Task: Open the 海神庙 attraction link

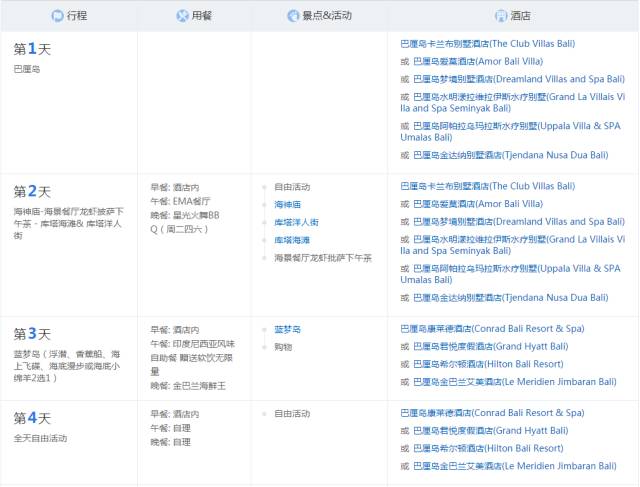Action: 288,205
